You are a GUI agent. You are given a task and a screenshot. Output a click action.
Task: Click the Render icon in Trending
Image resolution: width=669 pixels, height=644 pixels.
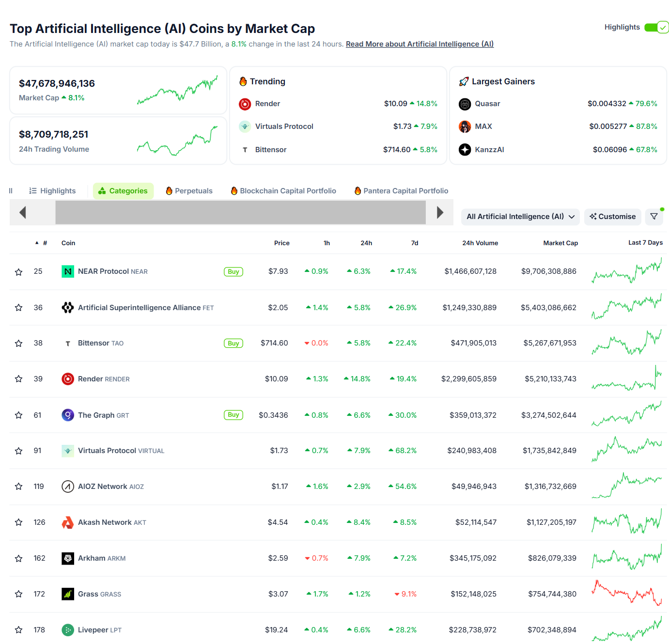coord(245,104)
